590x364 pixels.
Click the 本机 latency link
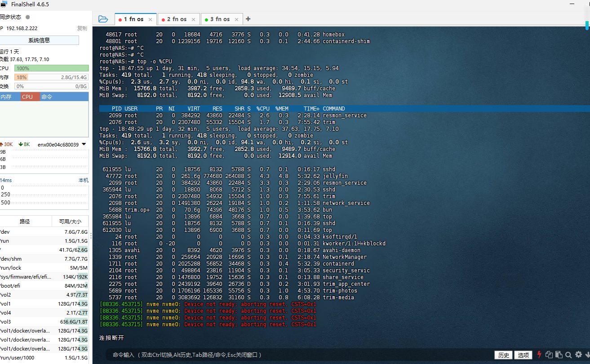(84, 180)
